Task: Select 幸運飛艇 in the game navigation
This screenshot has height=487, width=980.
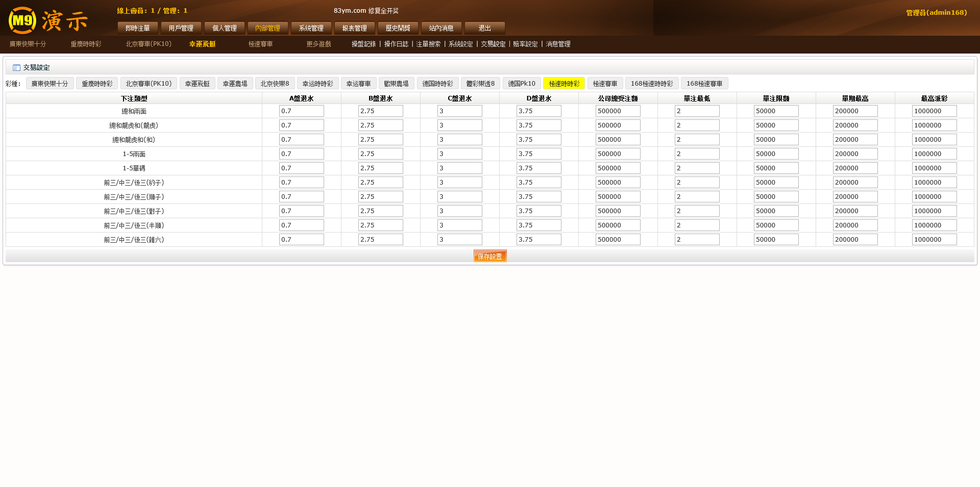Action: [202, 44]
